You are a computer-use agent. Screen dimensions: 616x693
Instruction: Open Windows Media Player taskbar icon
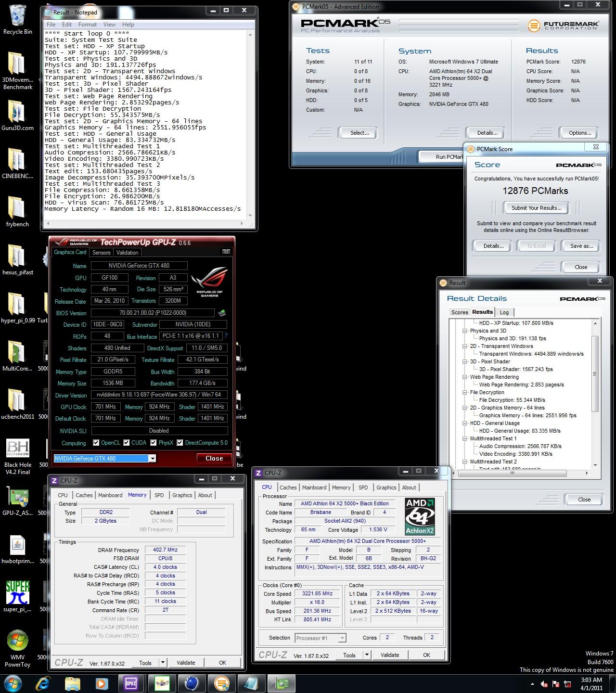coord(102,683)
